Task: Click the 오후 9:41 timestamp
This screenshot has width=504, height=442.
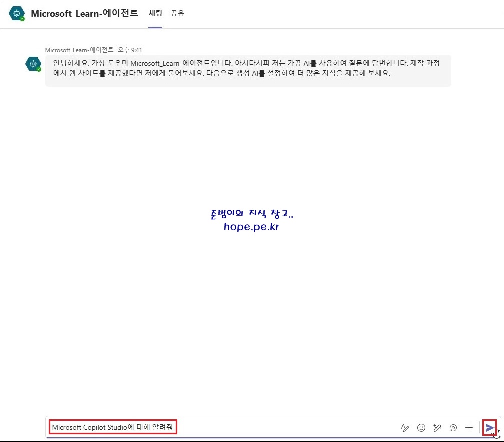Action: (x=130, y=50)
